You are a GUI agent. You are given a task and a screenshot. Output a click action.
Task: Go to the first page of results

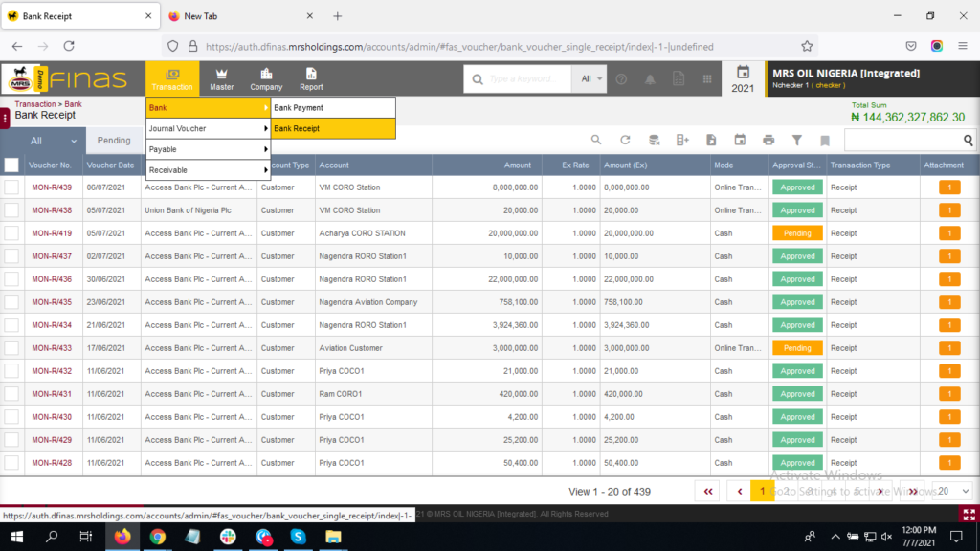click(x=708, y=491)
